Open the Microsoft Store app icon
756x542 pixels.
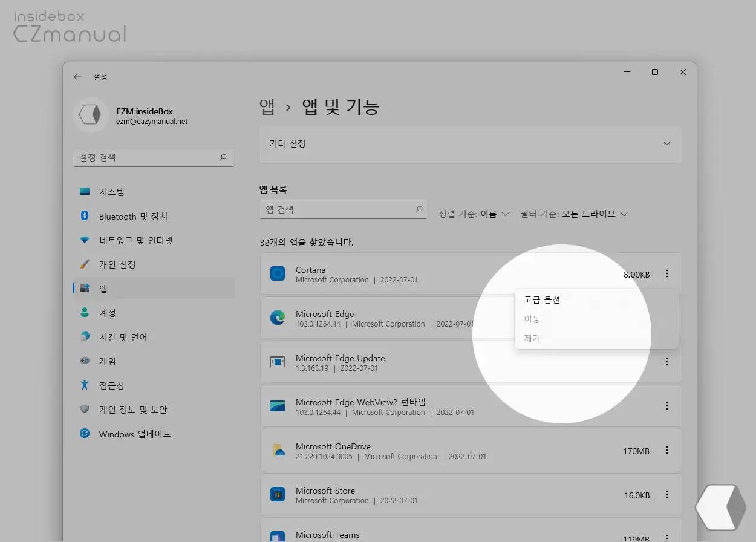(277, 495)
